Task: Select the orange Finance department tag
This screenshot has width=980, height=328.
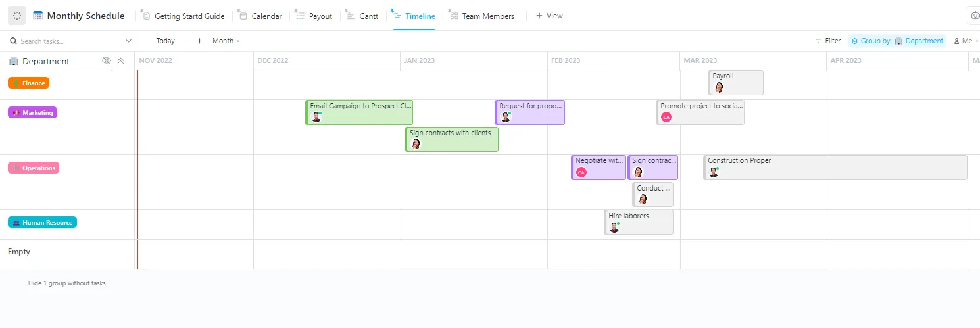Action: pyautogui.click(x=28, y=83)
